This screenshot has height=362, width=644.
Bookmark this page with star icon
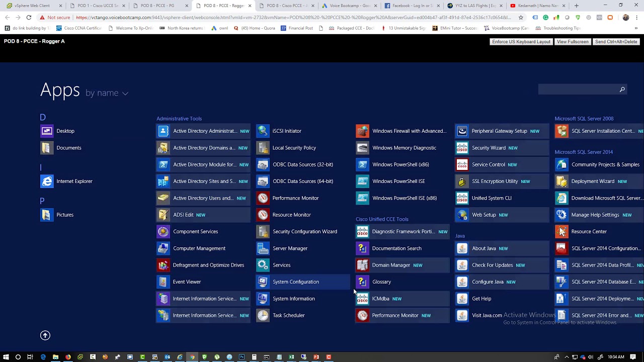521,18
